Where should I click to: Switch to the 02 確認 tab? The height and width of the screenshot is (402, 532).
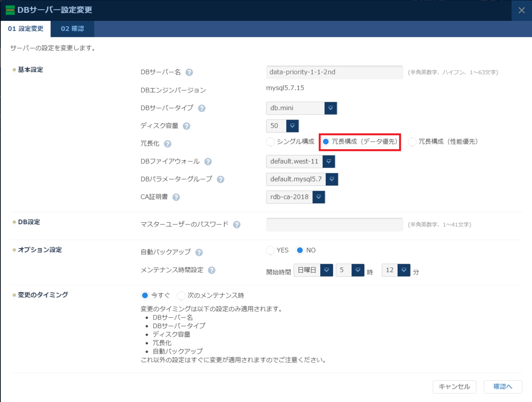click(72, 29)
